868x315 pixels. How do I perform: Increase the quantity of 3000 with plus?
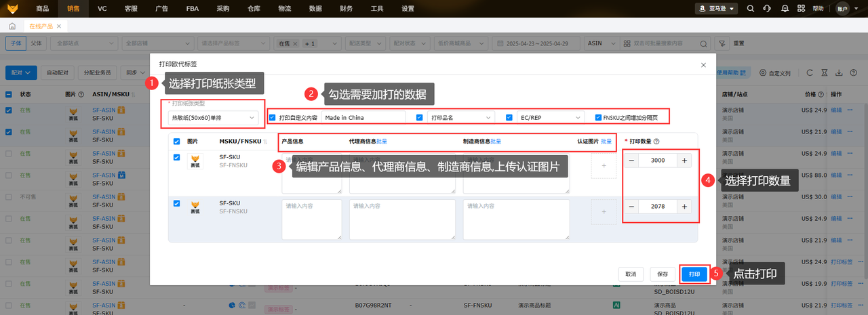pyautogui.click(x=684, y=161)
